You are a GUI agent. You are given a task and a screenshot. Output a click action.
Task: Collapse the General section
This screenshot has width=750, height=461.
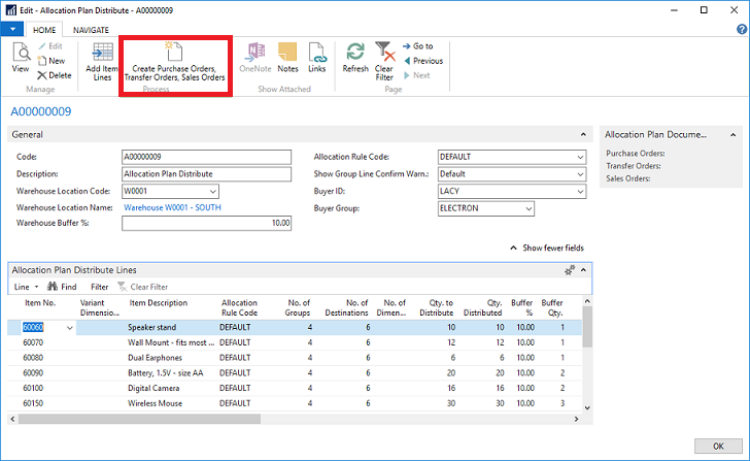(582, 134)
